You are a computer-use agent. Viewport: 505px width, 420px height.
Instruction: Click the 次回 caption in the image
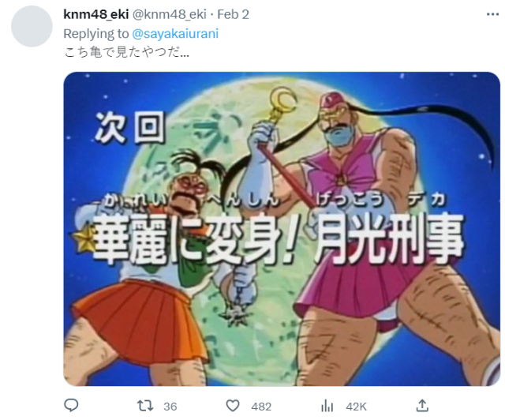click(x=130, y=128)
